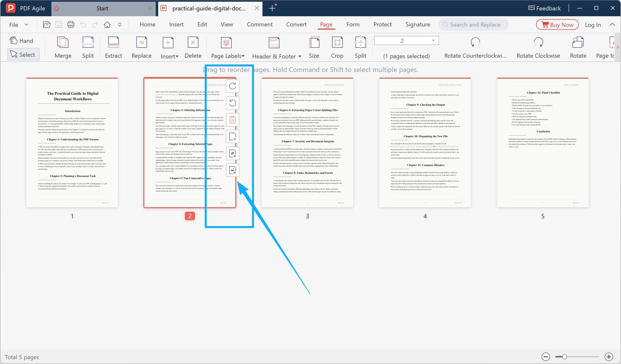Switch to the Home tab
Image resolution: width=621 pixels, height=364 pixels.
(x=148, y=24)
